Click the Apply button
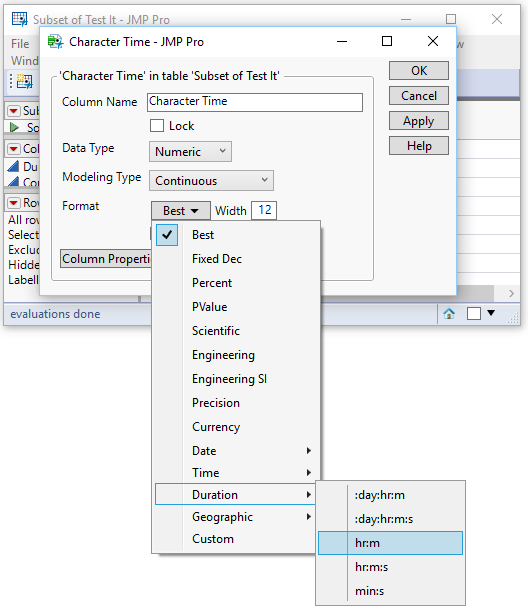 pos(419,121)
